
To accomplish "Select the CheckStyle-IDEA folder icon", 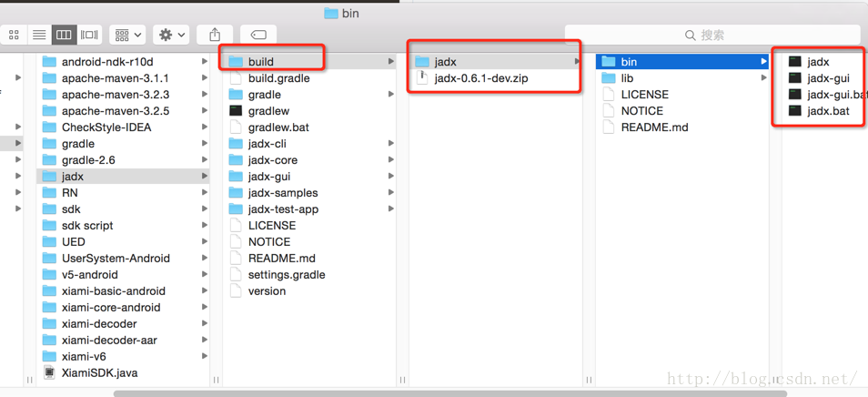I will (50, 127).
